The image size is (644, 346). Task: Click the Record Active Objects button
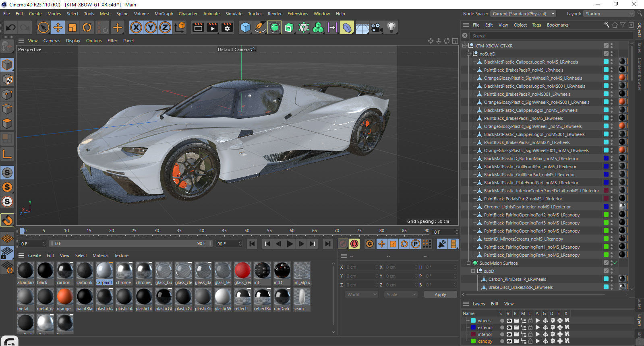pyautogui.click(x=343, y=244)
